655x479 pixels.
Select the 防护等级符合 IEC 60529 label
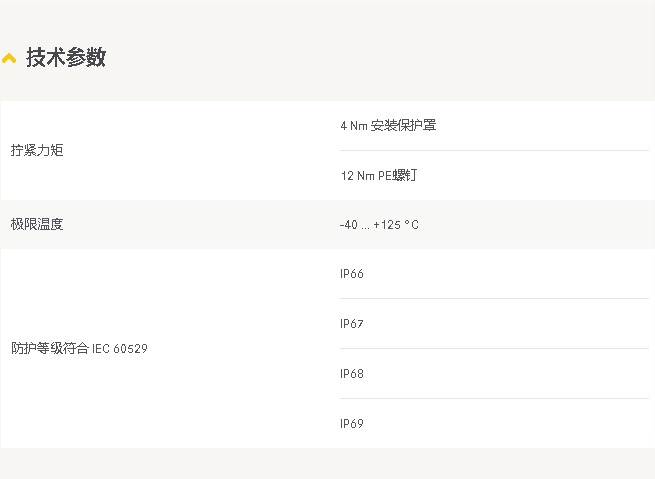[x=79, y=348]
